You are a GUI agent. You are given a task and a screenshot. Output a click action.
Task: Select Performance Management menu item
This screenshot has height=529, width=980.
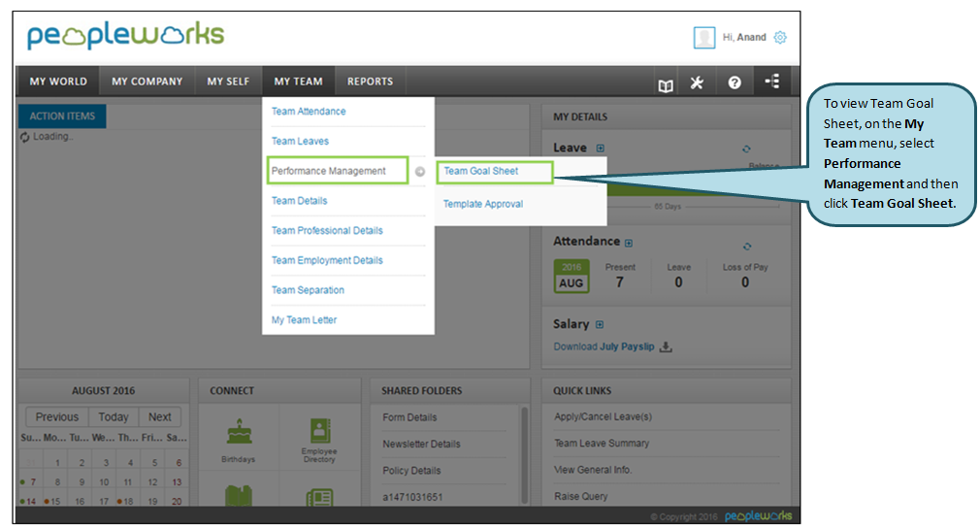[329, 171]
